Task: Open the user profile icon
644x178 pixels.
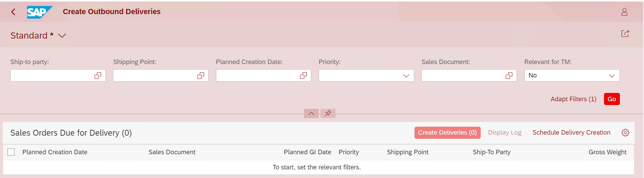Action: 624,12
